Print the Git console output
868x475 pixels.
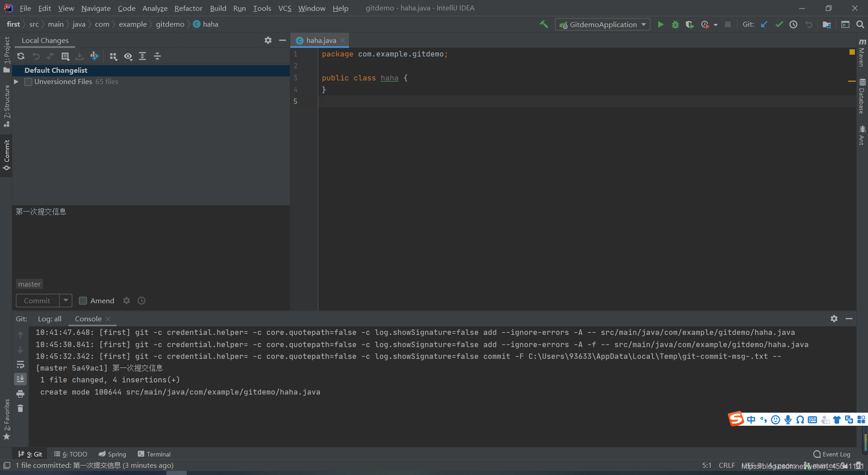(x=20, y=394)
